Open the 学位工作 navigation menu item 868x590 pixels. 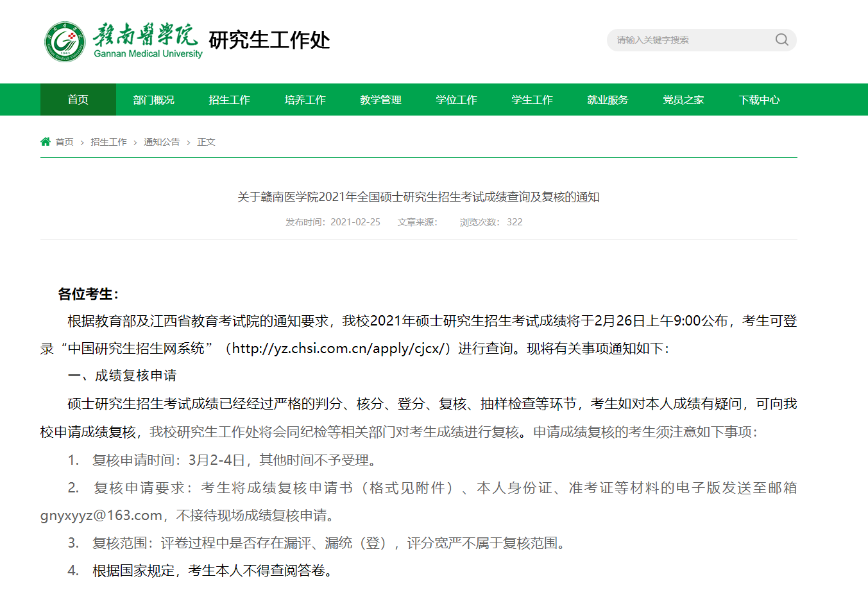(456, 100)
